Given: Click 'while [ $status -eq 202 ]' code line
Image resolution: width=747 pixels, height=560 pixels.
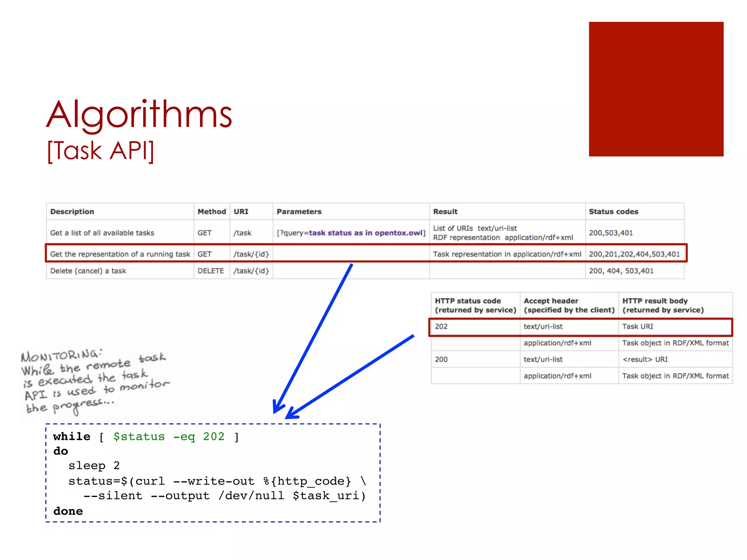Looking at the screenshot, I should click(146, 436).
